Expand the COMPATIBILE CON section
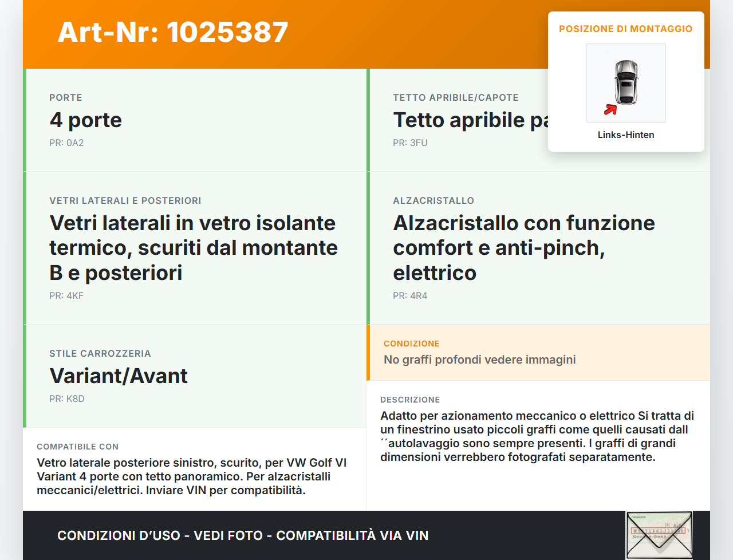The width and height of the screenshot is (733, 560). (195, 470)
